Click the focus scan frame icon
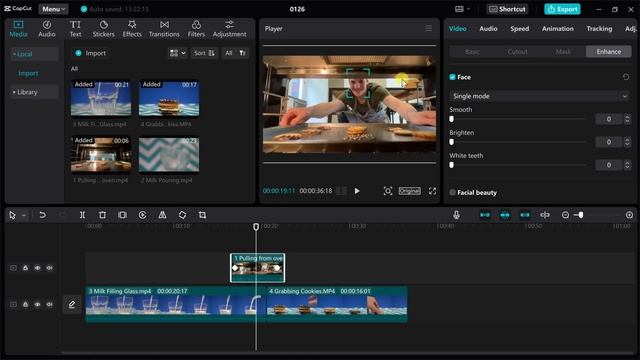The height and width of the screenshot is (360, 640). click(x=388, y=191)
